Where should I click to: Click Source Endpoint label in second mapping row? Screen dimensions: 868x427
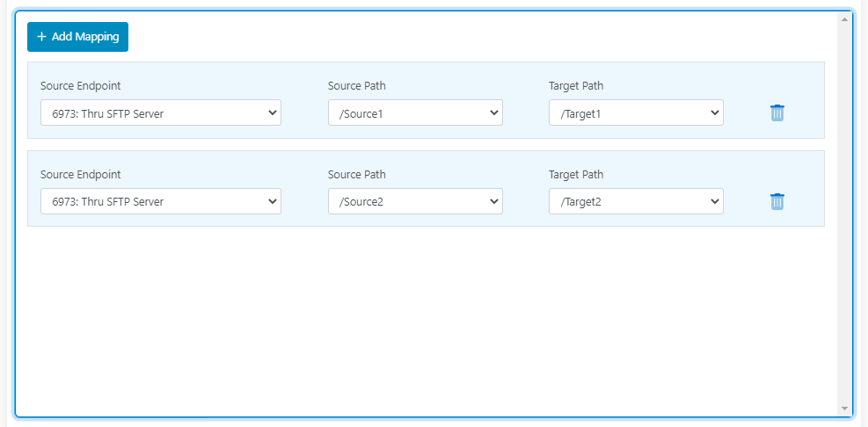[81, 175]
